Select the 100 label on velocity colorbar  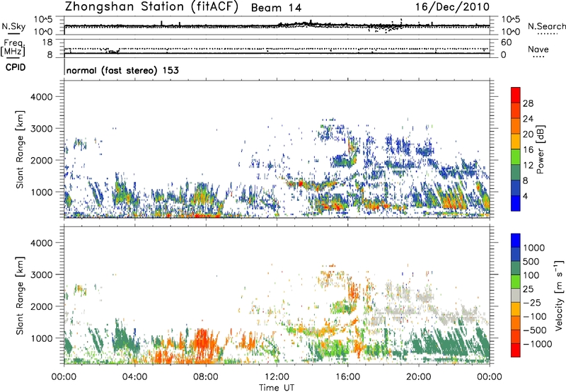point(531,275)
